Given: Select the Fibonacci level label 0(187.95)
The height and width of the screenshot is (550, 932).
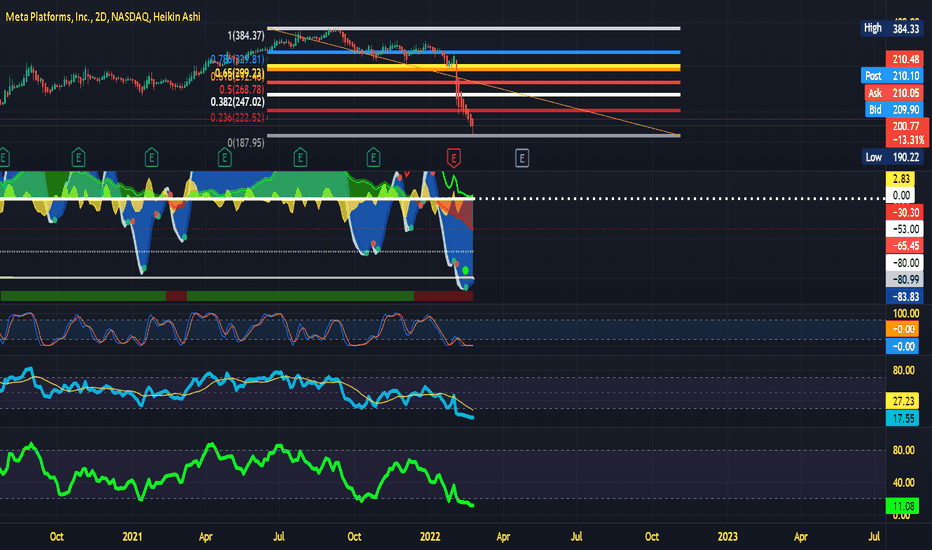Looking at the screenshot, I should coord(245,143).
